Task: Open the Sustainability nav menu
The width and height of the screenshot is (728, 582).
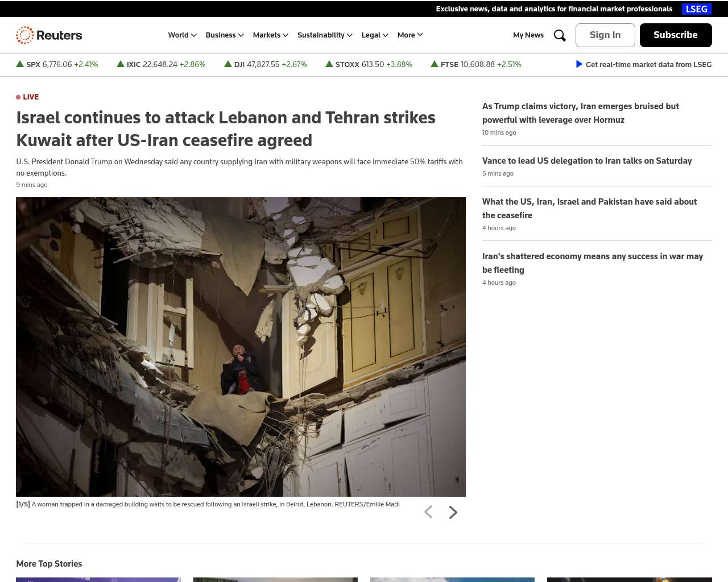Action: [325, 35]
